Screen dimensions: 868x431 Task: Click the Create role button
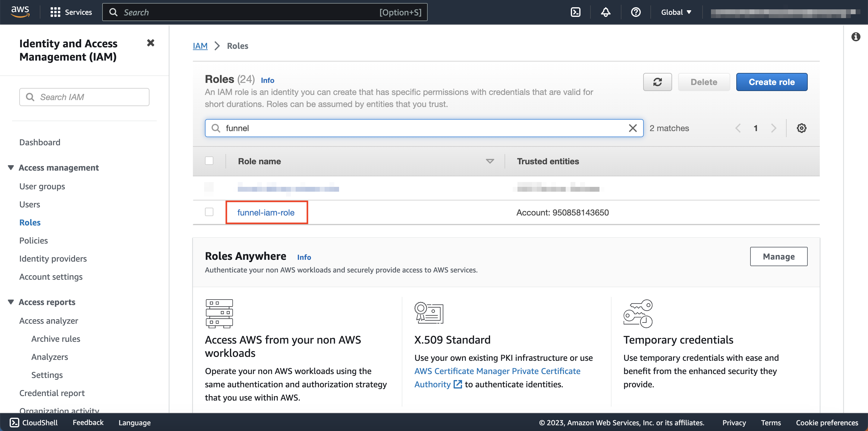pos(771,82)
